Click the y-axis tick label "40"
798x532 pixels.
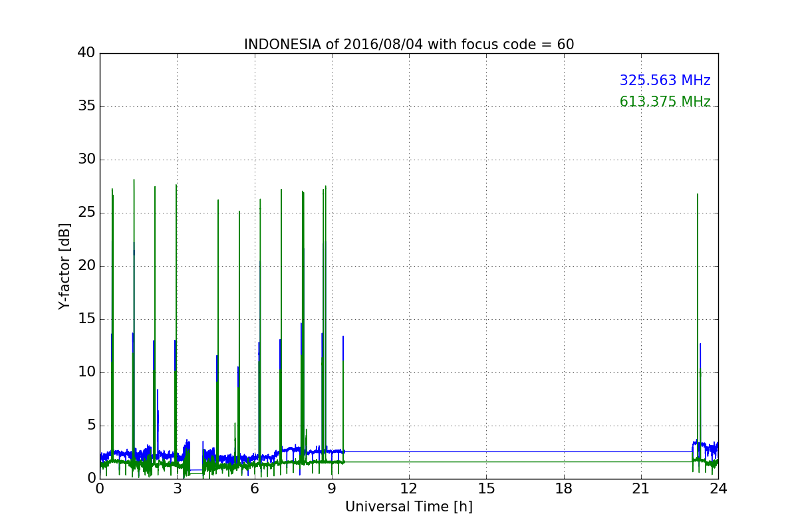[x=86, y=53]
